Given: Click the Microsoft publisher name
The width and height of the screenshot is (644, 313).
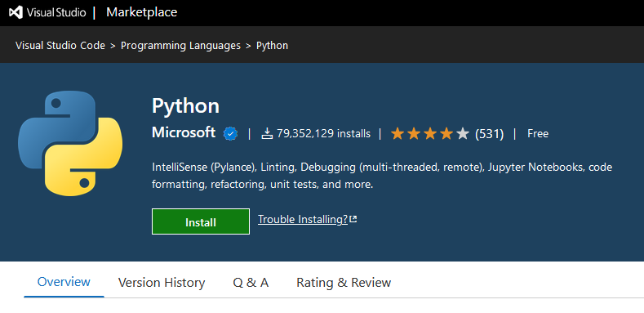Looking at the screenshot, I should point(184,132).
